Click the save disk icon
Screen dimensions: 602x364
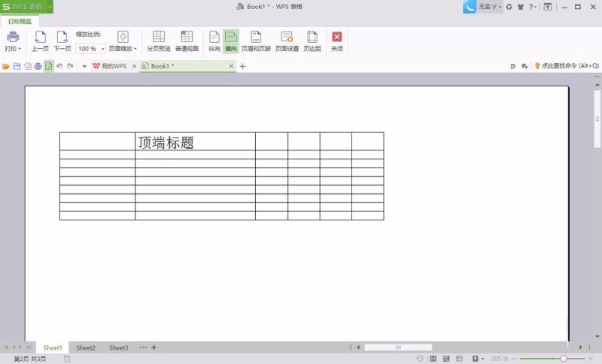[x=17, y=66]
